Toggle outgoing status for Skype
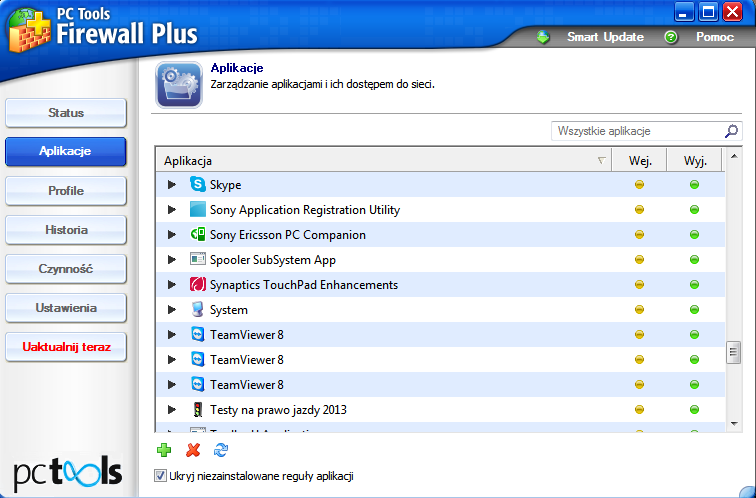 point(694,185)
